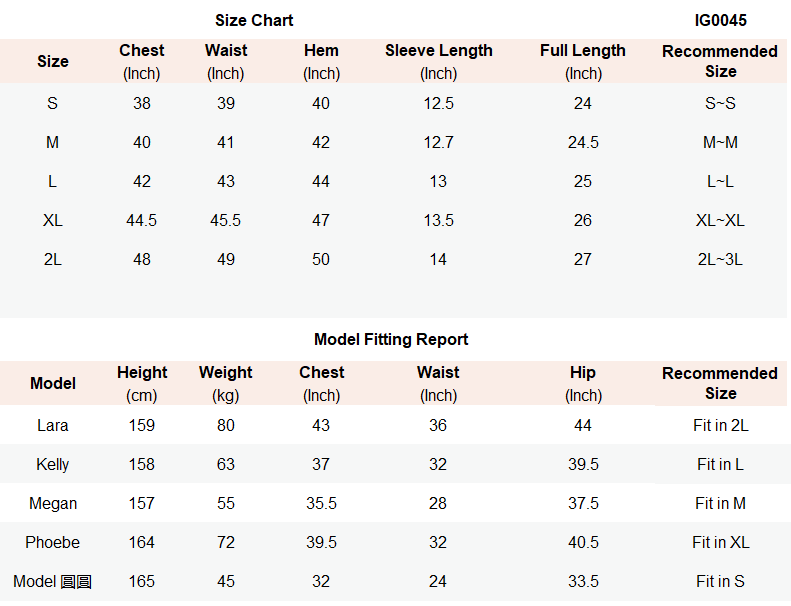The image size is (791, 606).
Task: Click the Height (cm) column header
Action: tap(142, 383)
